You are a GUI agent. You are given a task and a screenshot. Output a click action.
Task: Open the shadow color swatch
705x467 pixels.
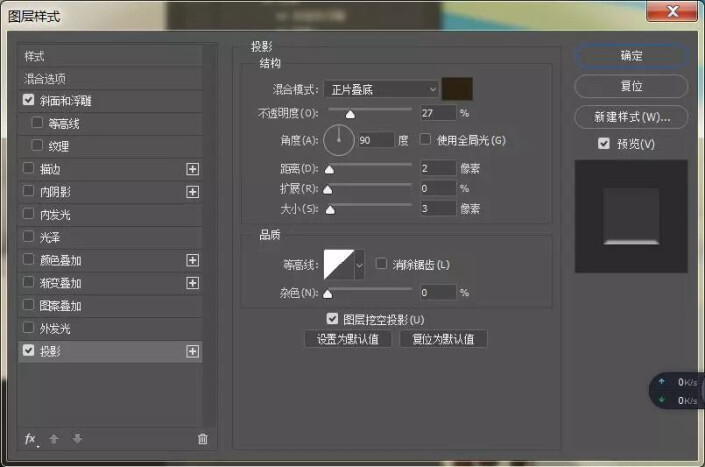click(x=458, y=89)
